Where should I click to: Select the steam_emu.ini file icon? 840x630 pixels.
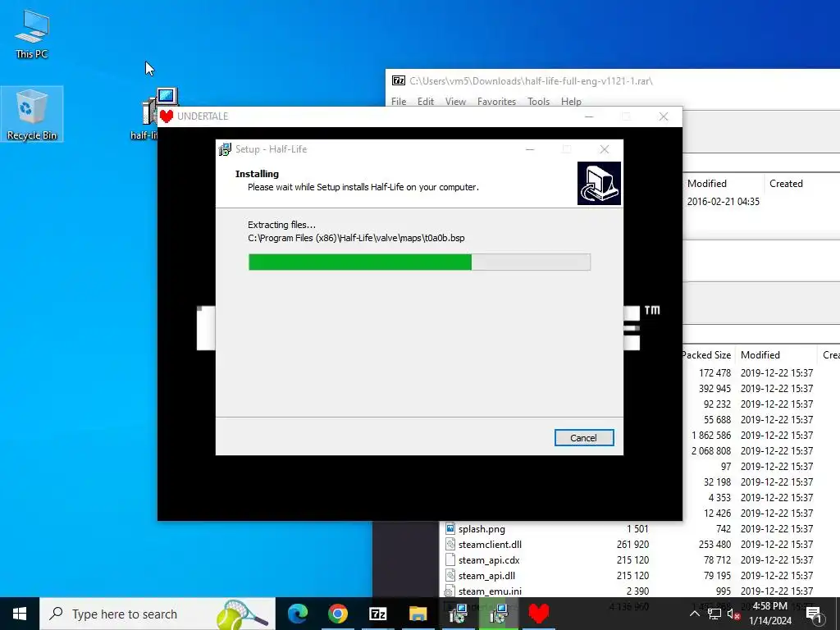450,591
